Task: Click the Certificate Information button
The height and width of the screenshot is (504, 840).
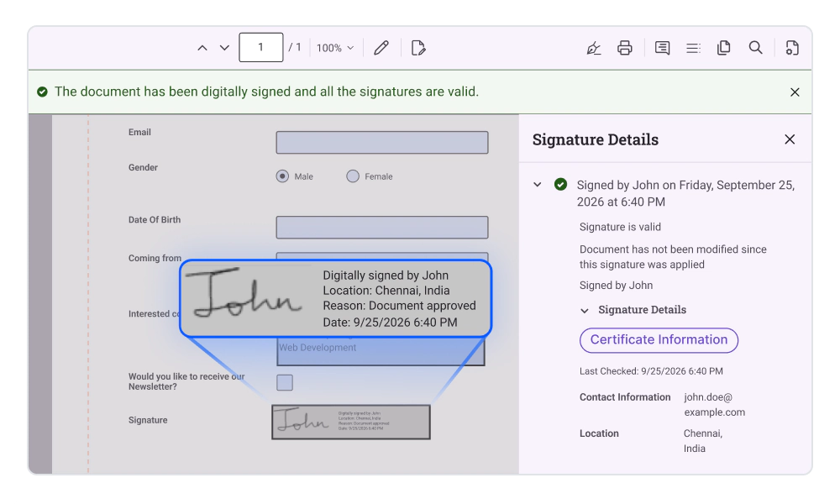Action: point(659,340)
